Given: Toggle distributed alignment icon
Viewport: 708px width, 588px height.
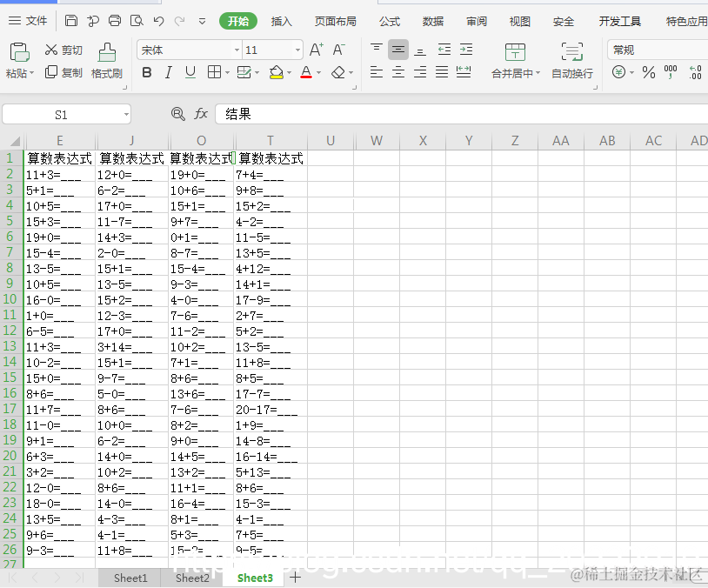Looking at the screenshot, I should (464, 72).
